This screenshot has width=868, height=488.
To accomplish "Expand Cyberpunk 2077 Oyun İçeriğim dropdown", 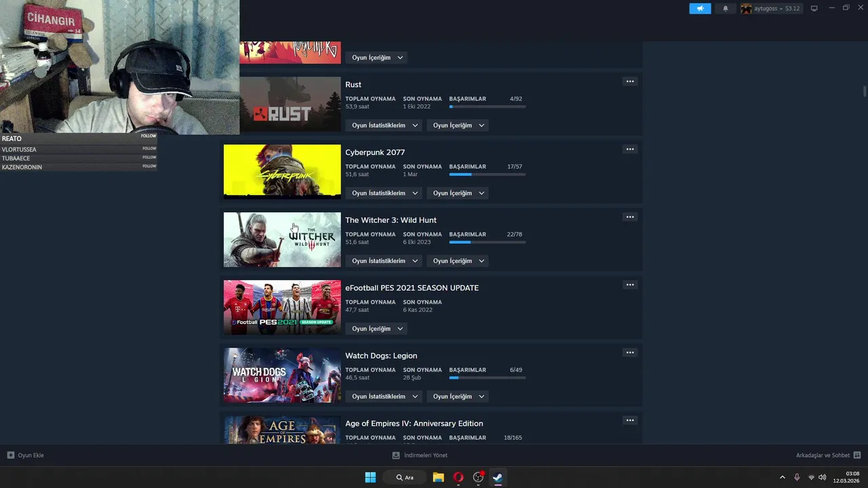I will [x=458, y=193].
